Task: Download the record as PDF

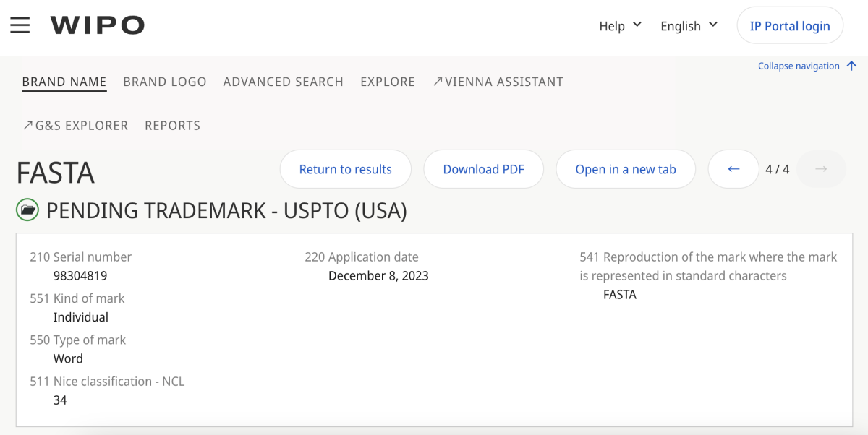Action: click(x=484, y=169)
